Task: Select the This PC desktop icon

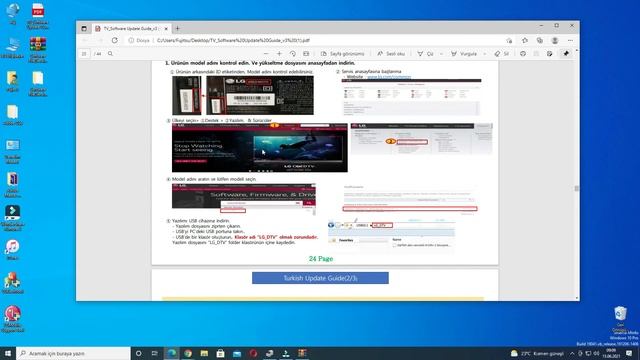Action: tap(13, 48)
